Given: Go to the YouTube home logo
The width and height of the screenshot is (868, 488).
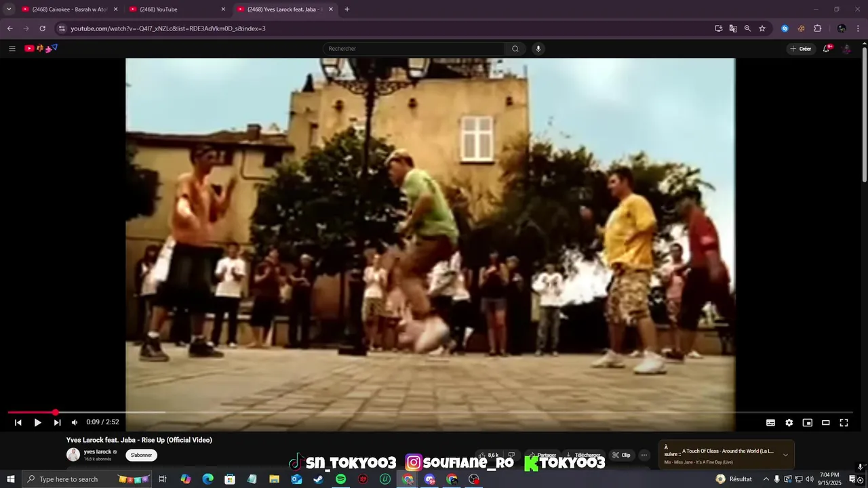Looking at the screenshot, I should coord(41,49).
